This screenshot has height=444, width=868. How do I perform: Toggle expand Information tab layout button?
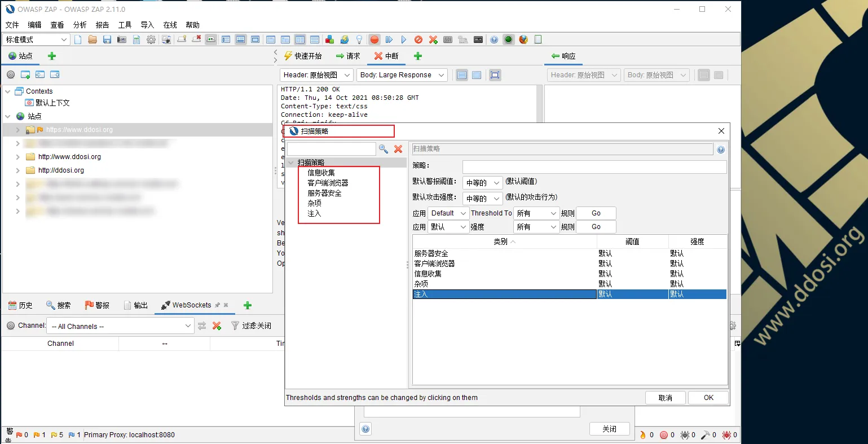241,39
